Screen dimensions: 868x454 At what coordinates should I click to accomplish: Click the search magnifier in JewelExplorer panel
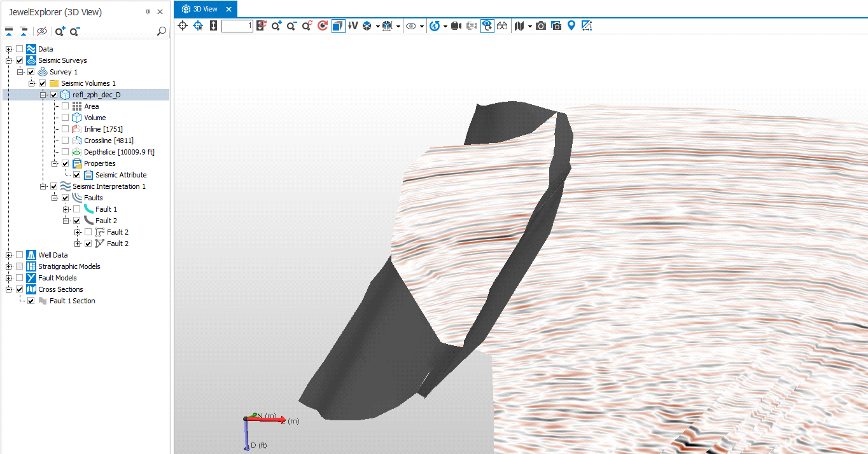coord(162,31)
